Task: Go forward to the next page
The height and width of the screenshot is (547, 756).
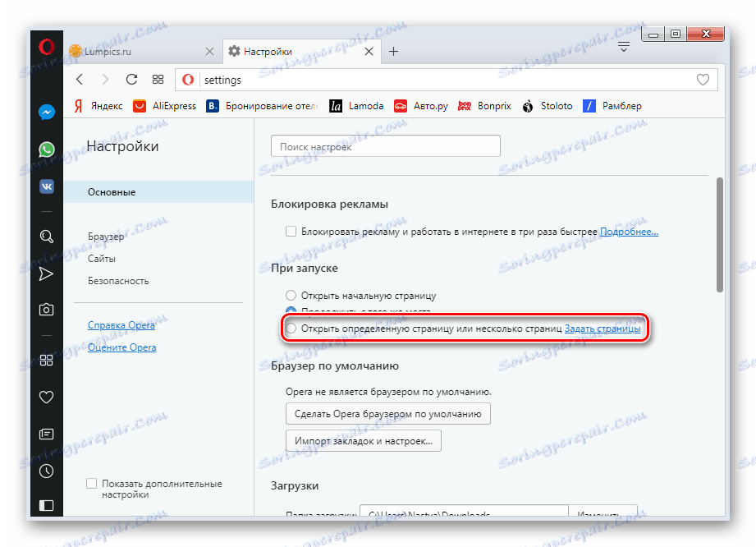Action: (105, 80)
